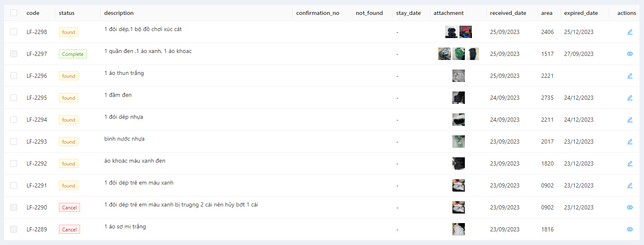Click the 'status' column header
Viewport: 644px width, 245px height.
(x=67, y=13)
